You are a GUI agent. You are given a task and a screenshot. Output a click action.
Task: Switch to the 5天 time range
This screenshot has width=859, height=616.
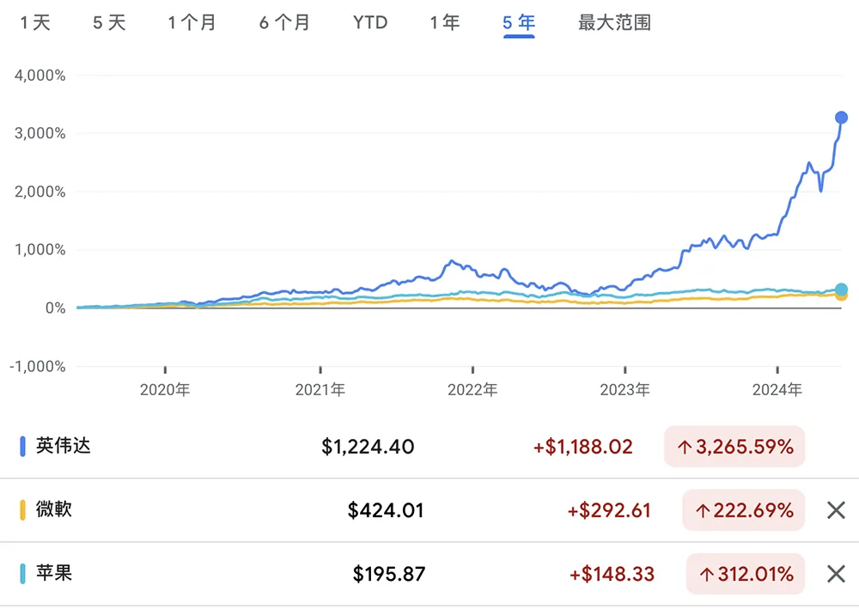point(108,23)
